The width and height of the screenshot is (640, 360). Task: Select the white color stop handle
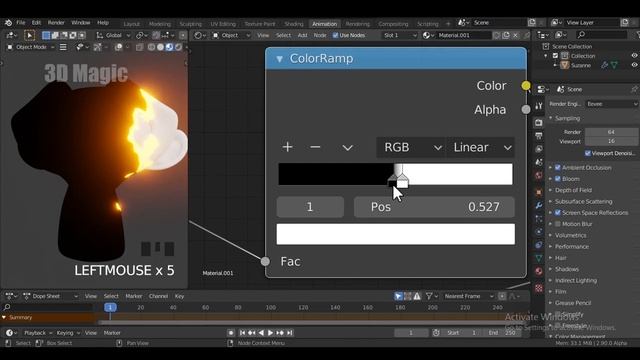[x=402, y=180]
